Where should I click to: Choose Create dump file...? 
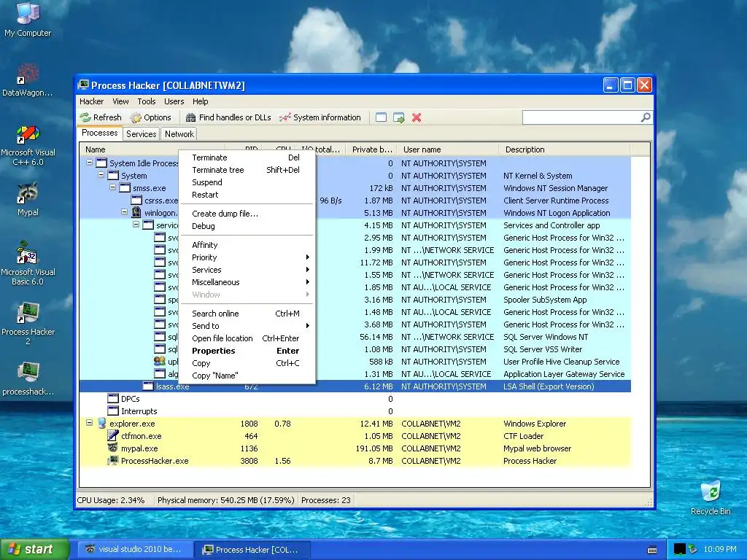point(247,214)
